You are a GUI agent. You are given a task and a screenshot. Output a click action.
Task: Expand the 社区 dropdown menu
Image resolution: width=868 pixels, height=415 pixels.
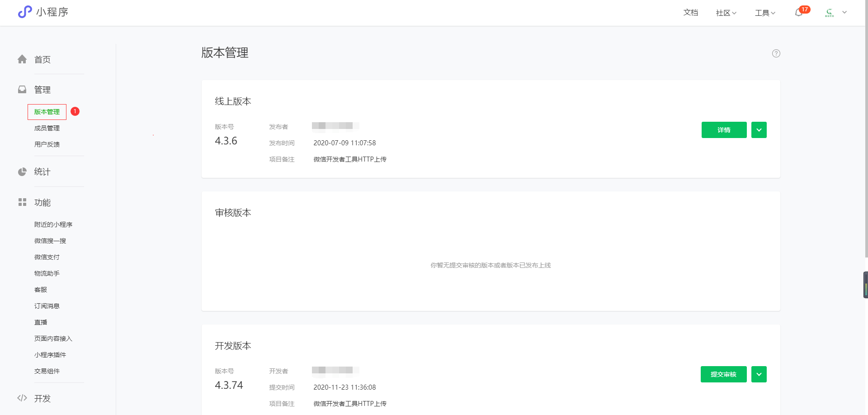click(726, 13)
